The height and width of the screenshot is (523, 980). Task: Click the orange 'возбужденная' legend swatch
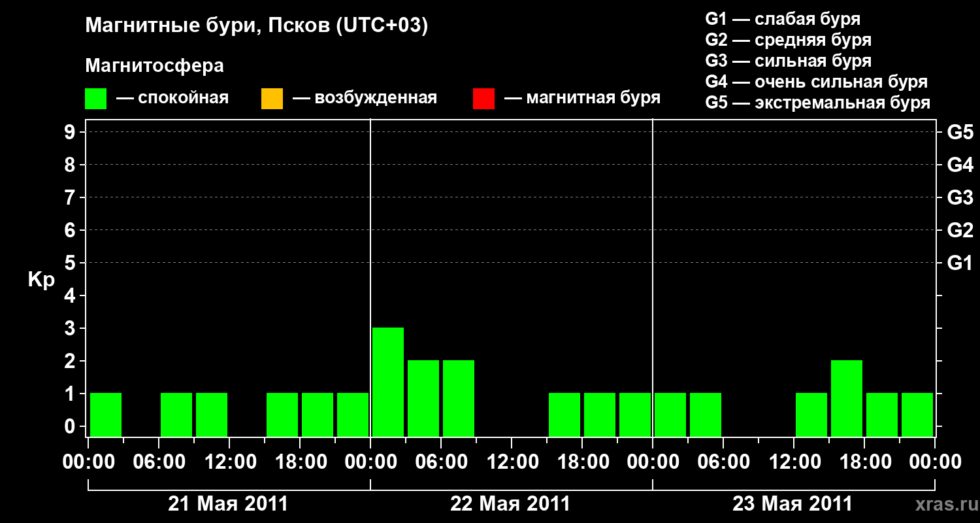272,99
